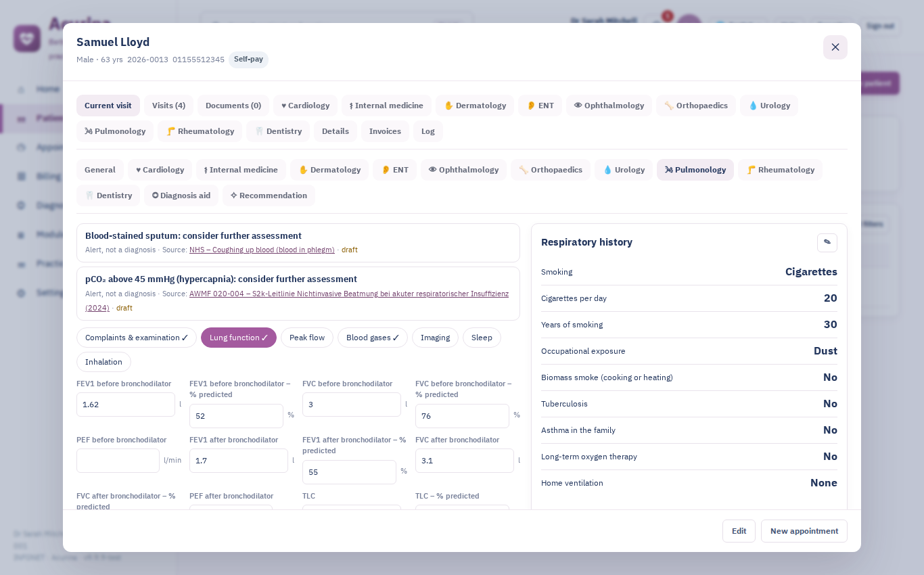Close the Samuel Lloyd patient dialog

835,47
